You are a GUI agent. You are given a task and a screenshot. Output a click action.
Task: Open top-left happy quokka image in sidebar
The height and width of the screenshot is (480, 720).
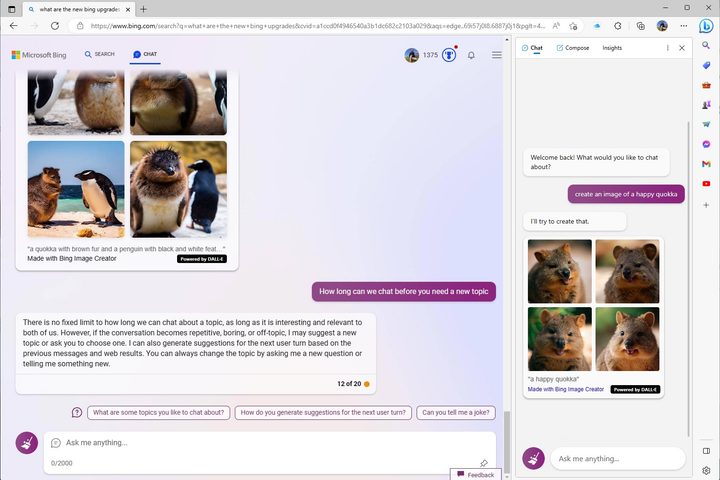click(x=560, y=271)
